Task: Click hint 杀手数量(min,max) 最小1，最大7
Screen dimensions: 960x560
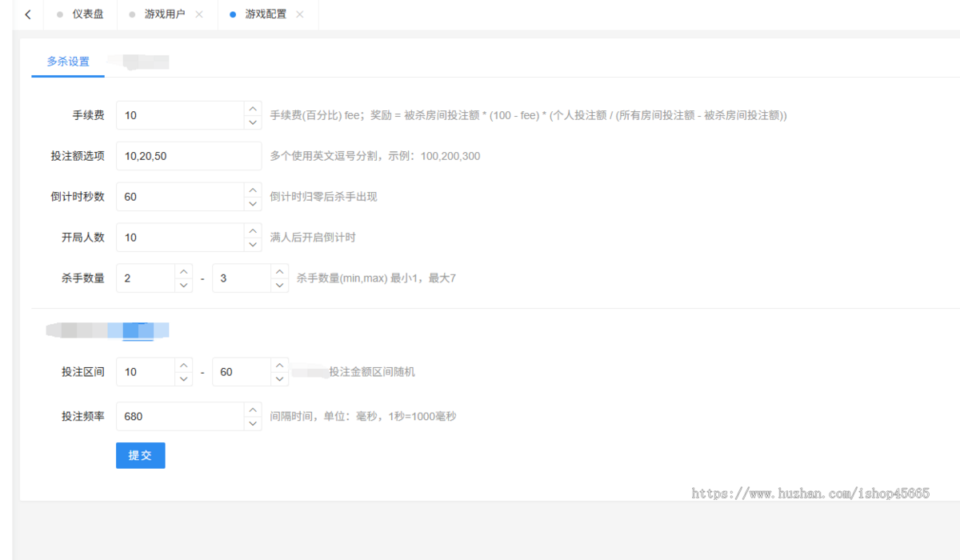Action: pos(377,278)
